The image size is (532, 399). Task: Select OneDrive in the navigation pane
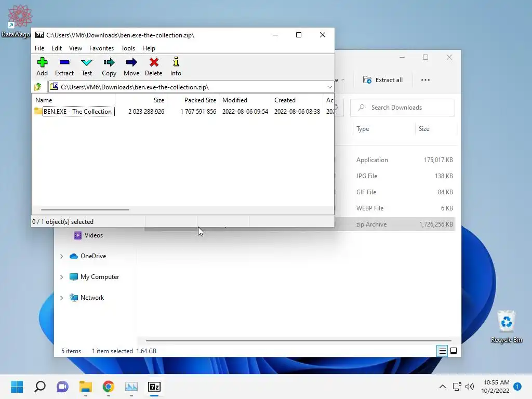click(x=87, y=256)
